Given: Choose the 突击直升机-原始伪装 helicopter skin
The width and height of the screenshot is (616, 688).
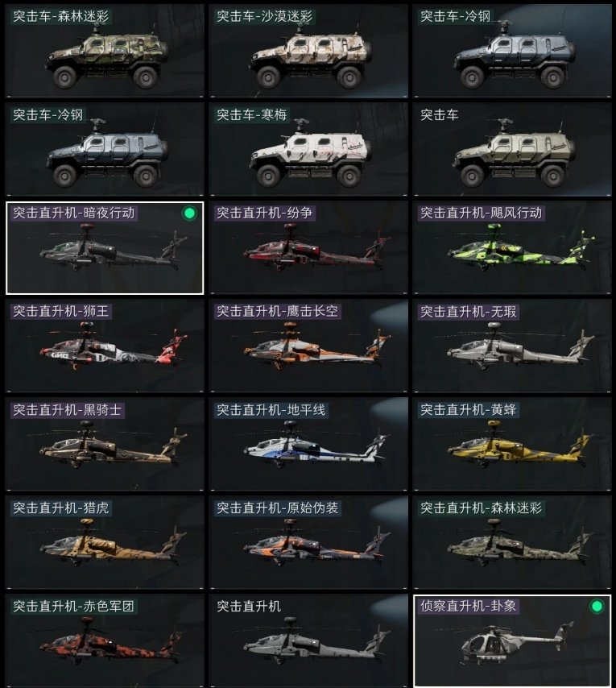Looking at the screenshot, I should [x=308, y=542].
